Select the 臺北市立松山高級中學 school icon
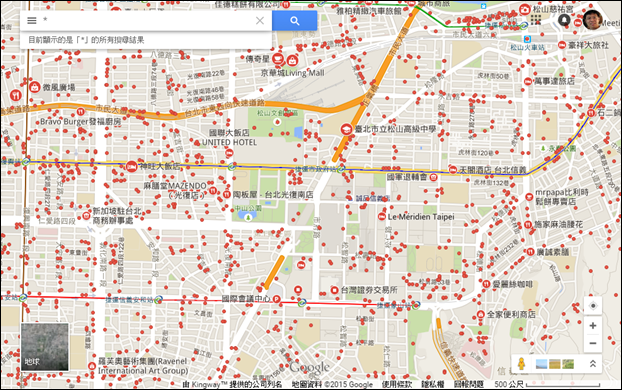This screenshot has height=390, width=622. click(346, 129)
